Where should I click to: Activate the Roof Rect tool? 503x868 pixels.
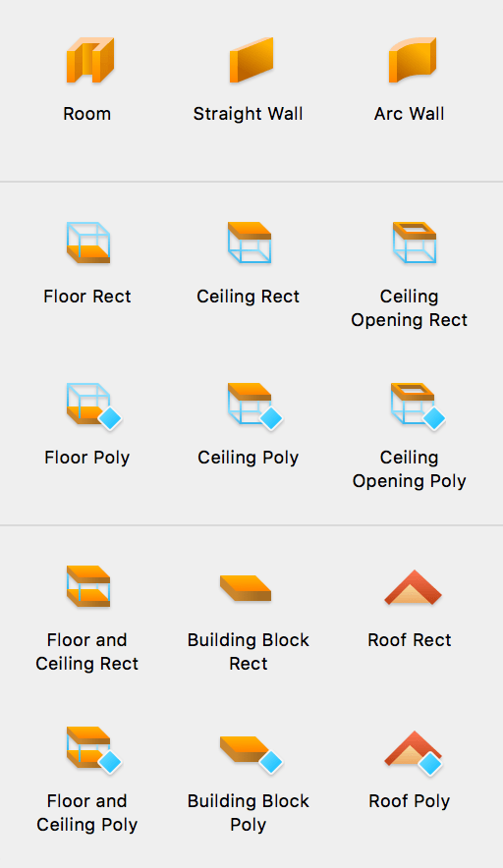(x=414, y=587)
